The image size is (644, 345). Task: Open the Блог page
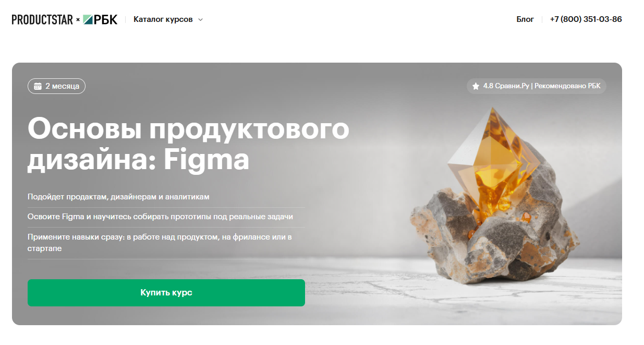pyautogui.click(x=525, y=19)
